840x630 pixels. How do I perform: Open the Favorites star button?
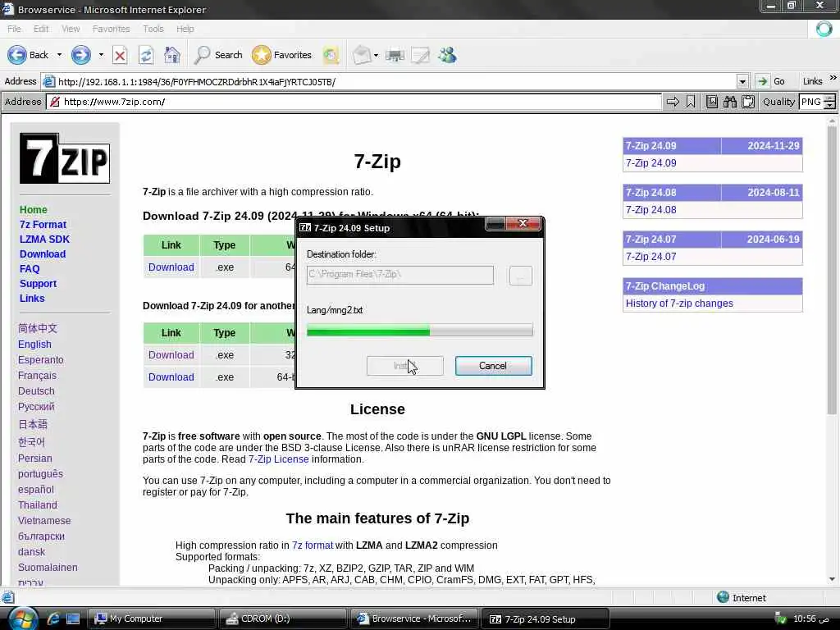282,55
